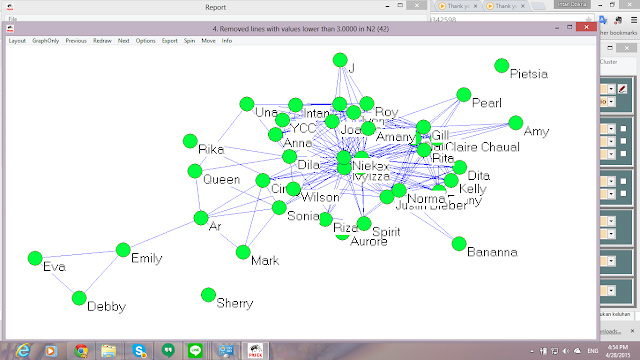Open the second Vectors row dropdown
This screenshot has height=360, width=640.
[x=611, y=193]
